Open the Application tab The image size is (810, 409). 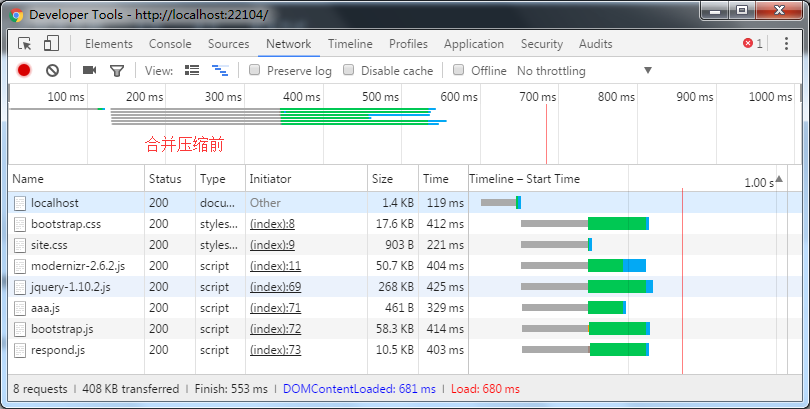point(474,44)
